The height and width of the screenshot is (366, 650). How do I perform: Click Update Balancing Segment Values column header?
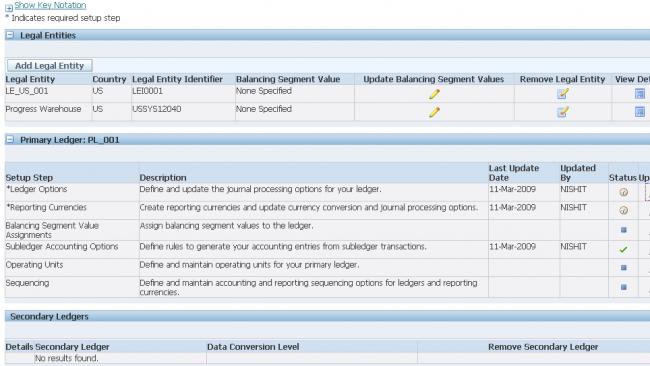434,79
